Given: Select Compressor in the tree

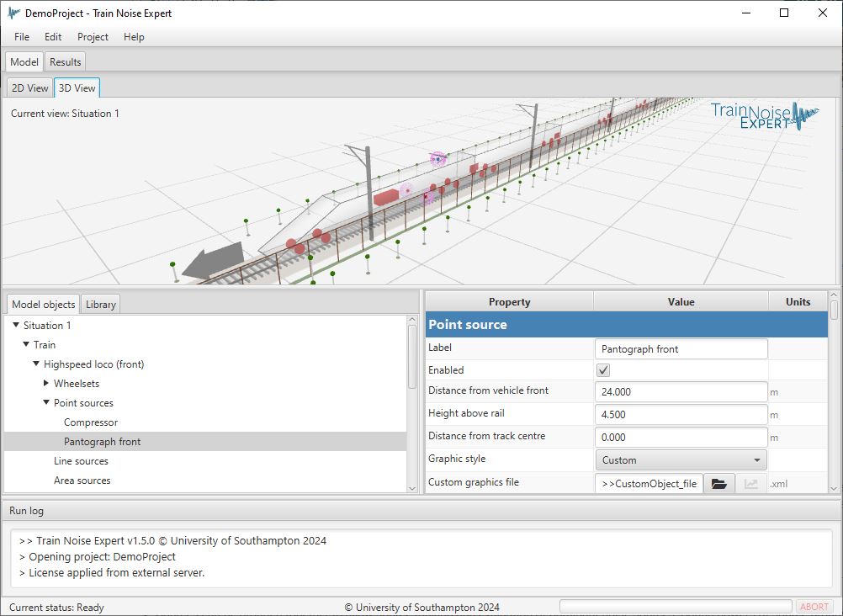Looking at the screenshot, I should (x=90, y=422).
